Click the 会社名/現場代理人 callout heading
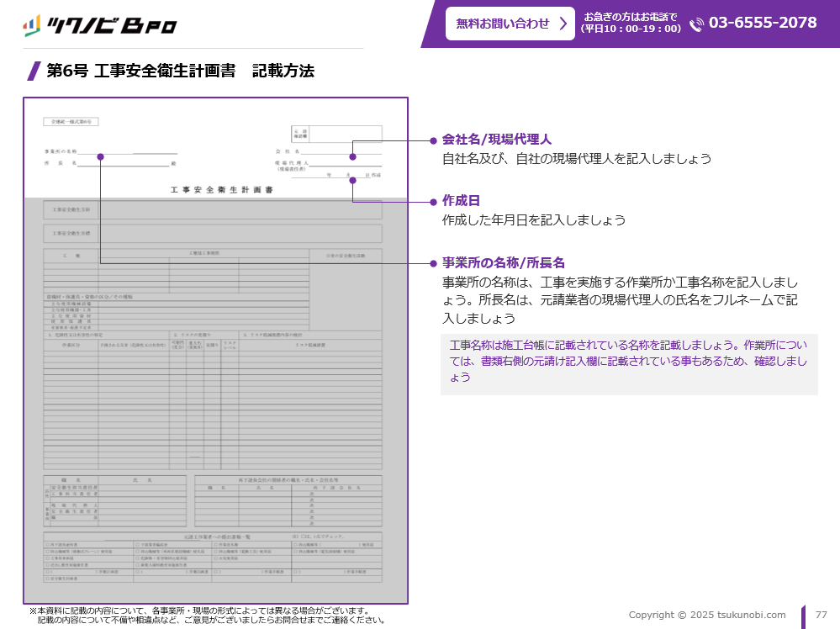 tap(497, 140)
